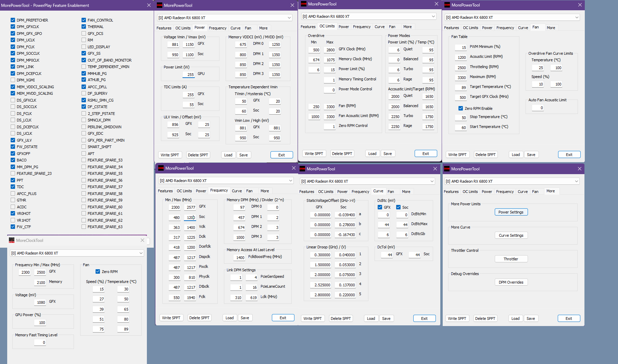The image size is (618, 364).
Task: Click the app icon of the Curve tab window
Action: coord(302,169)
